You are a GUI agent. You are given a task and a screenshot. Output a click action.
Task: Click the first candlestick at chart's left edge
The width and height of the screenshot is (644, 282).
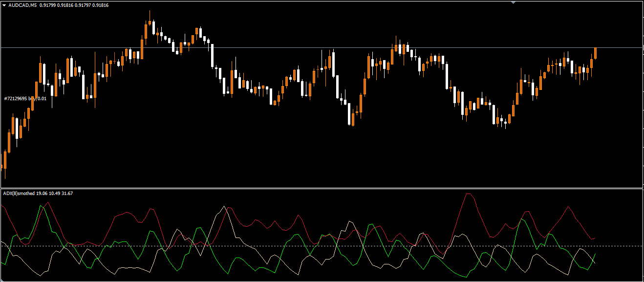pyautogui.click(x=5, y=160)
